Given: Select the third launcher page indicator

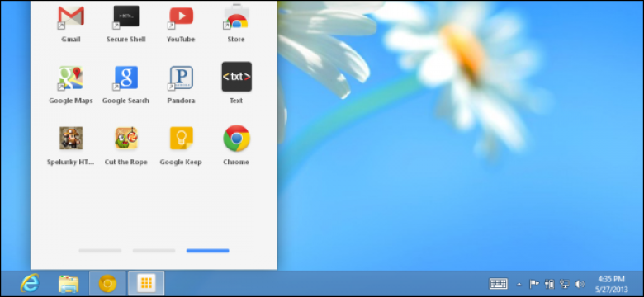Looking at the screenshot, I should tap(207, 251).
